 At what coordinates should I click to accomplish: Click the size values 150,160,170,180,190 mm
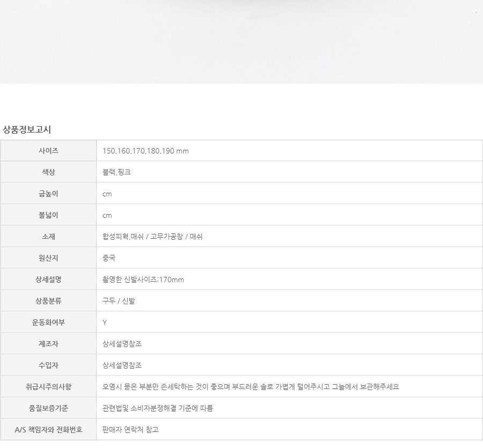point(145,151)
